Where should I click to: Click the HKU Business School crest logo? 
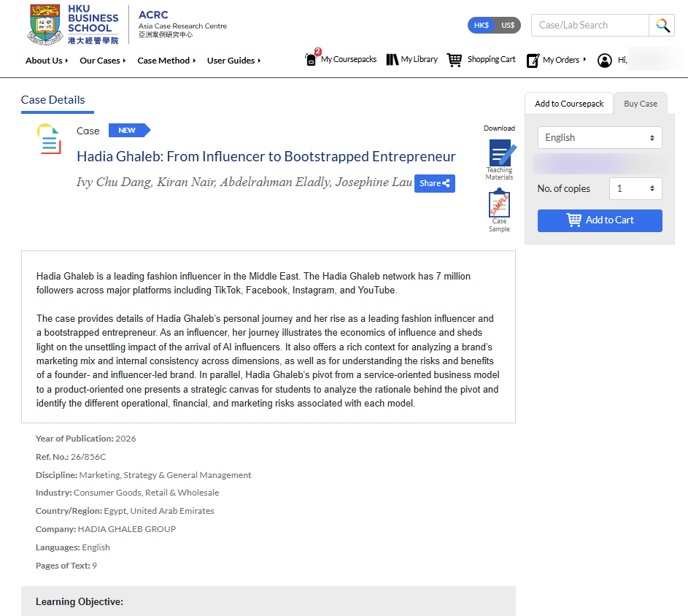pyautogui.click(x=45, y=25)
